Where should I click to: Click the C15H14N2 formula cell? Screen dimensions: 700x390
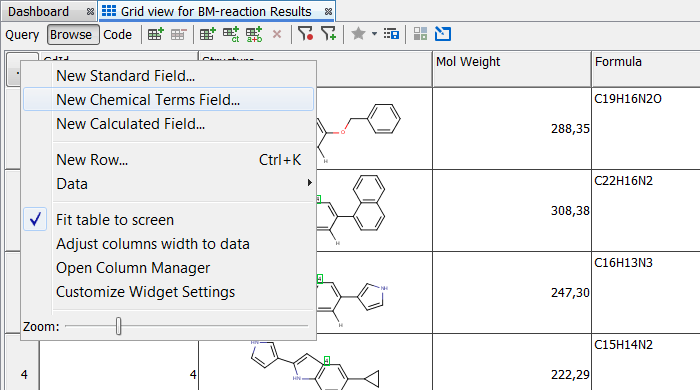(646, 362)
